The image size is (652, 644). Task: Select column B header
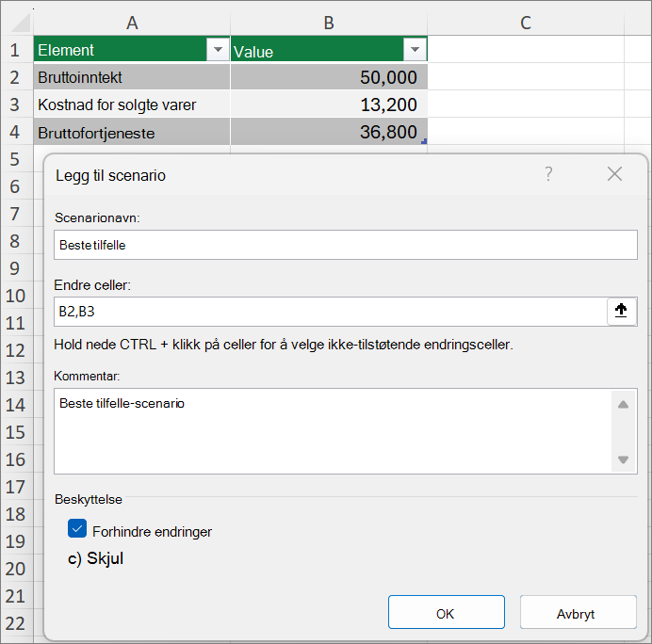coord(329,23)
